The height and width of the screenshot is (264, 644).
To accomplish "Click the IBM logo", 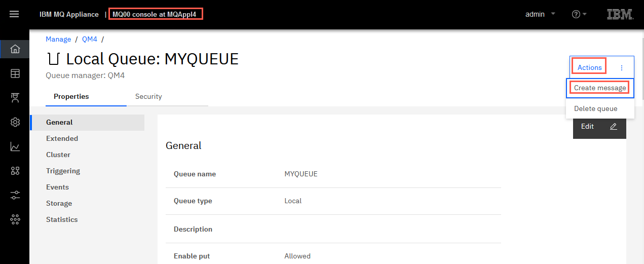I will coord(620,14).
